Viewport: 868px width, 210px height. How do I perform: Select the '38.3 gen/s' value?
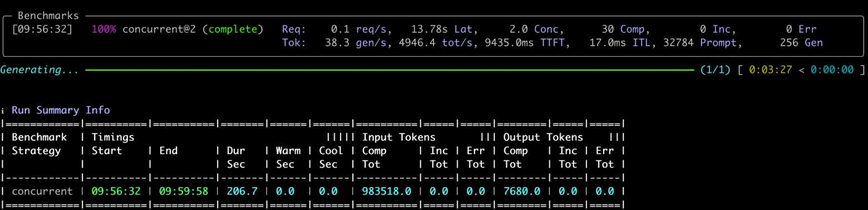pos(358,42)
